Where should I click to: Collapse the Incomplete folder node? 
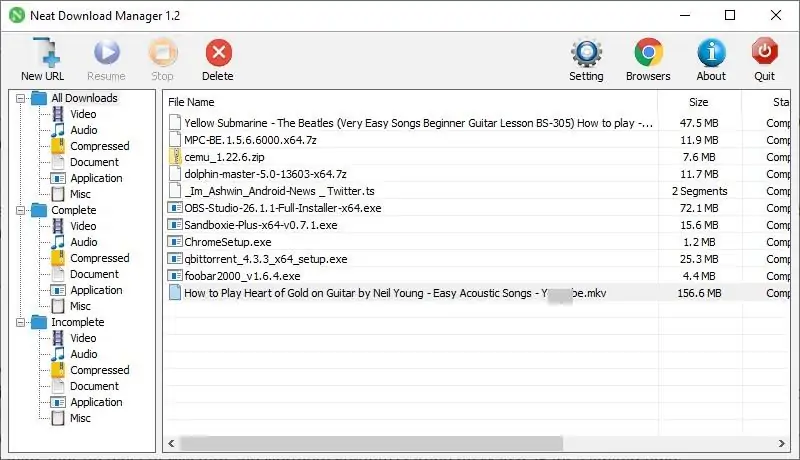coord(20,322)
